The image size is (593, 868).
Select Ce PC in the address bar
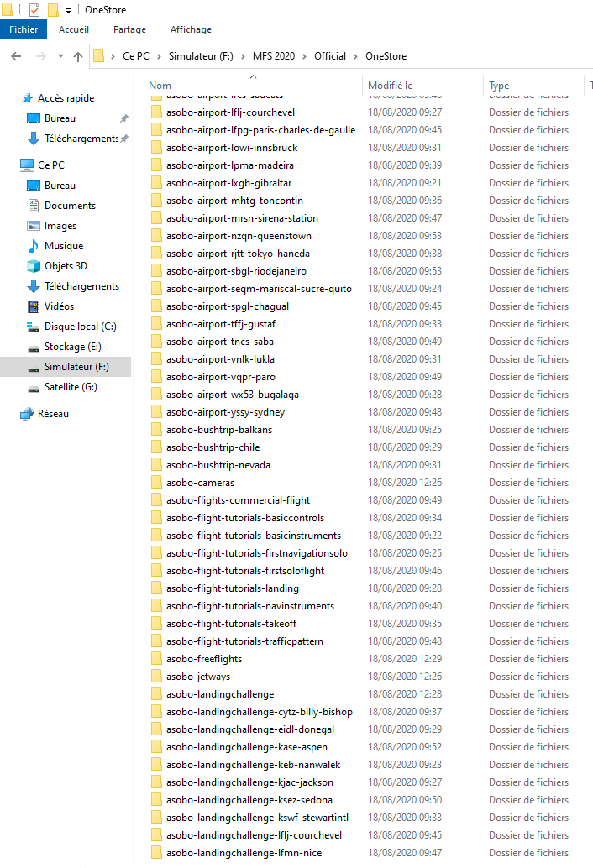[x=136, y=56]
